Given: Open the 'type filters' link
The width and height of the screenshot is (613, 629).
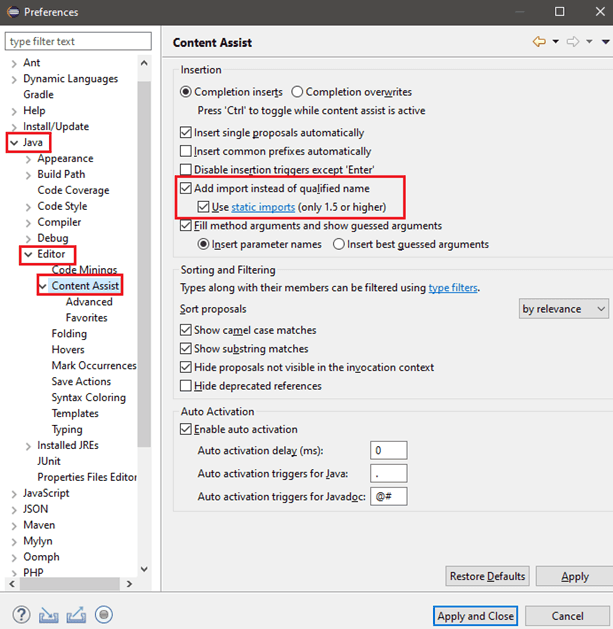Looking at the screenshot, I should click(453, 288).
